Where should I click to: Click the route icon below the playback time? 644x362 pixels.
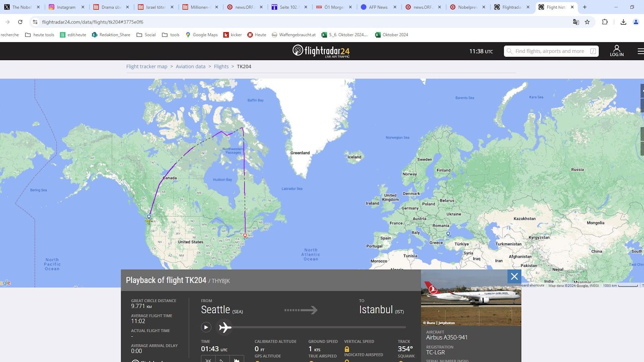point(222,360)
